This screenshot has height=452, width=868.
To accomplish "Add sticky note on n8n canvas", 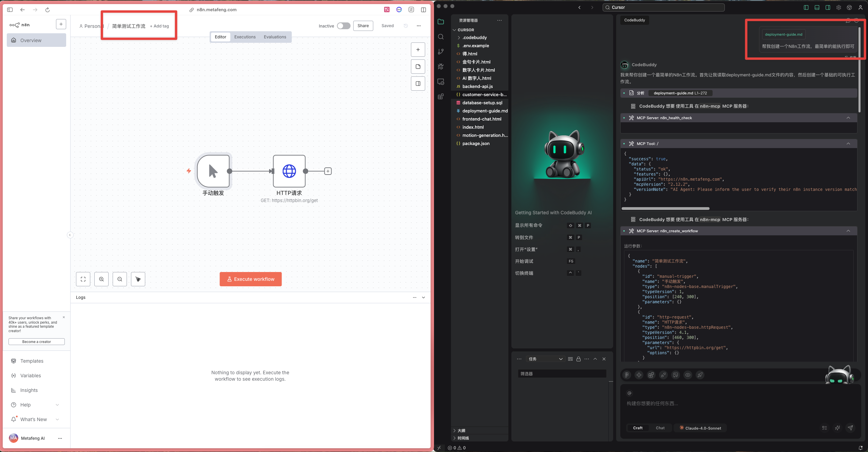I will coord(418,67).
